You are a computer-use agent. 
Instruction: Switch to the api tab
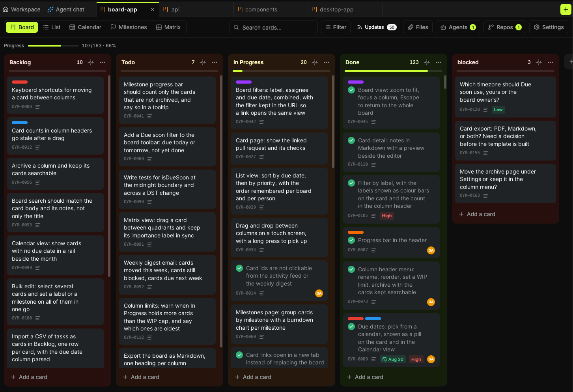pos(196,9)
